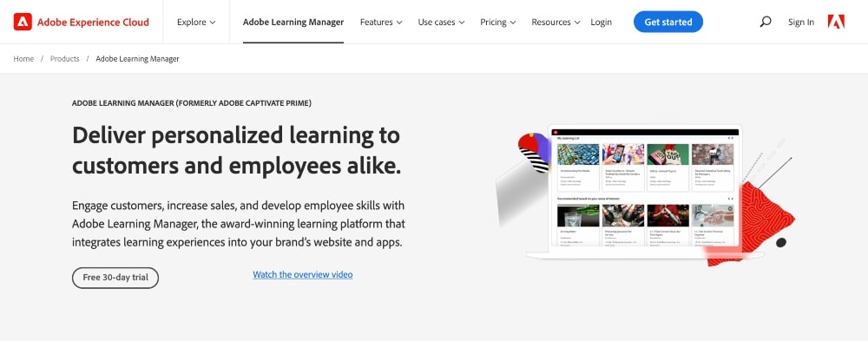This screenshot has width=868, height=341.
Task: Click the 'ADOBE LEARNING MANAGER (FORMERLY ADOBE CAPTIVATE PRIME)' label
Action: coord(192,103)
